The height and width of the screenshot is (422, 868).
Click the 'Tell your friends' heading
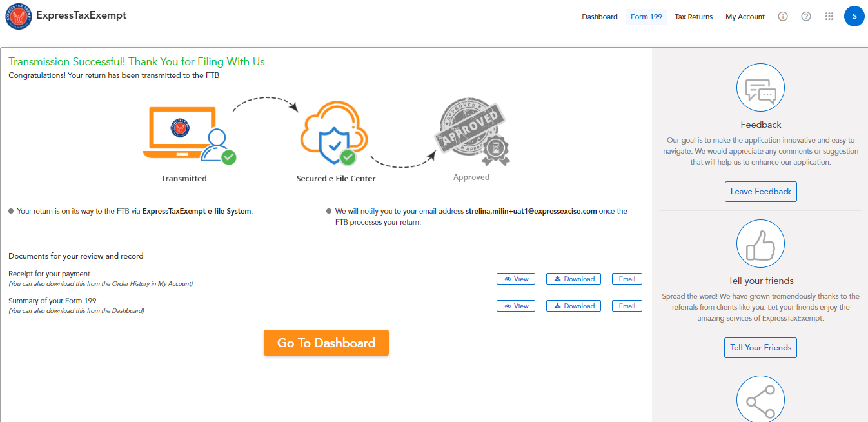[x=761, y=281]
